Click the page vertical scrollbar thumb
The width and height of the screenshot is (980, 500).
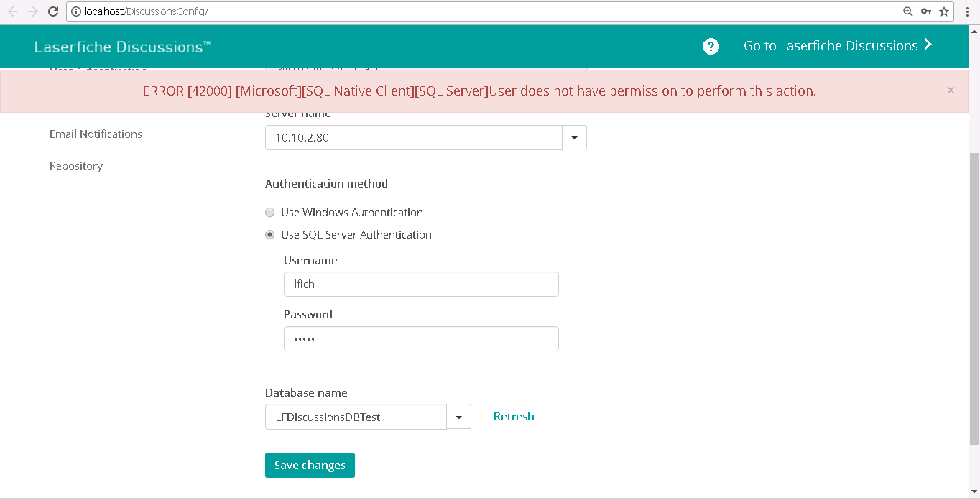click(x=974, y=298)
